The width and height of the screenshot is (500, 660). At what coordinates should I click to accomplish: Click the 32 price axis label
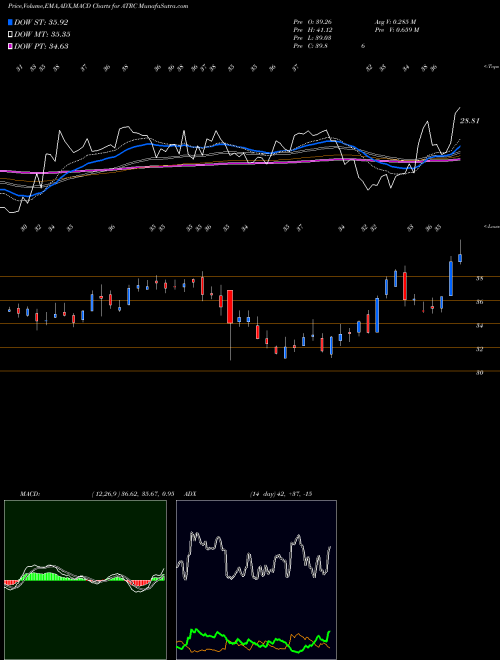click(480, 349)
